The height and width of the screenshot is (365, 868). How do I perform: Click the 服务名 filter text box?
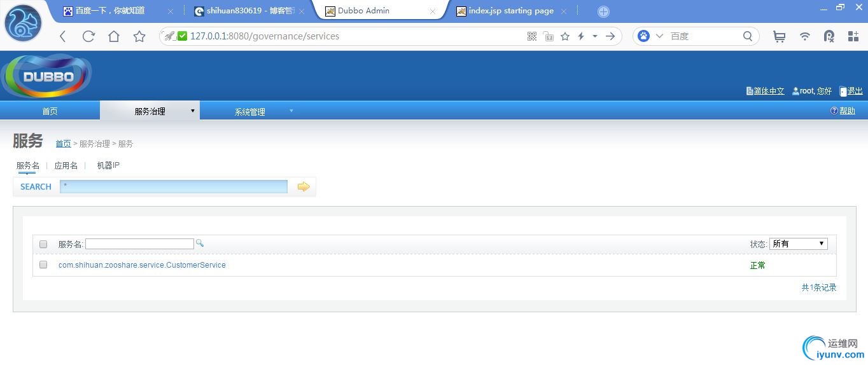point(139,244)
